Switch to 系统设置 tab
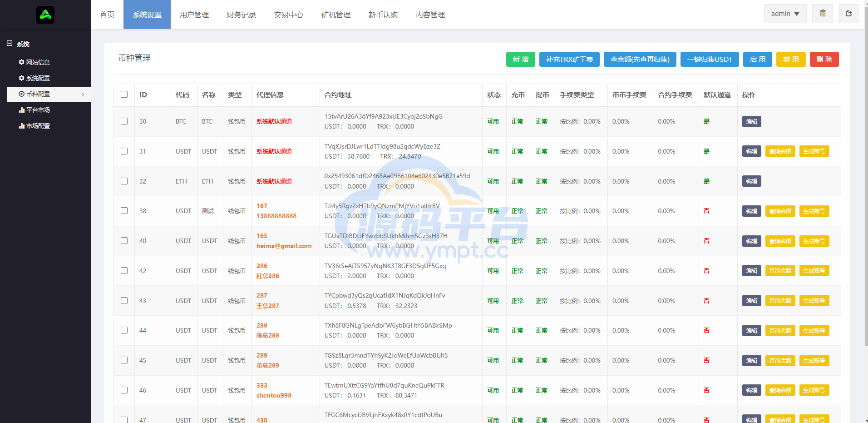The image size is (868, 423). click(x=147, y=15)
